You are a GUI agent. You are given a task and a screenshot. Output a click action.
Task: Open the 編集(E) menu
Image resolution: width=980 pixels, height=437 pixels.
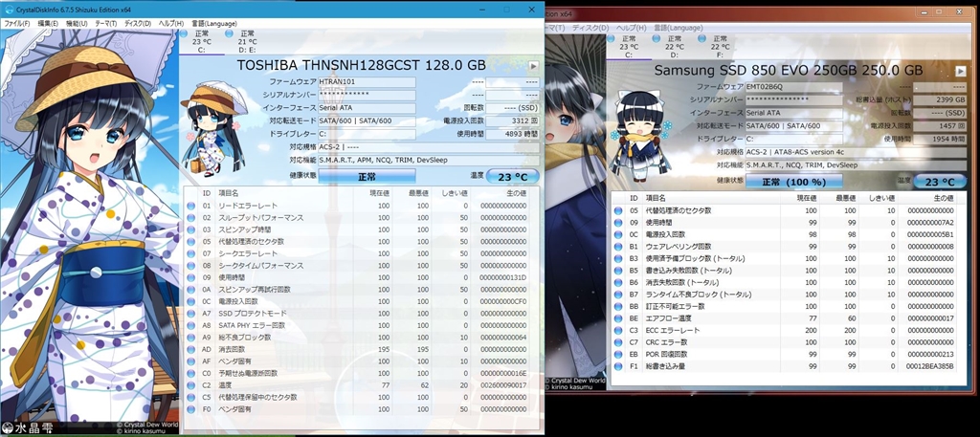pos(48,24)
